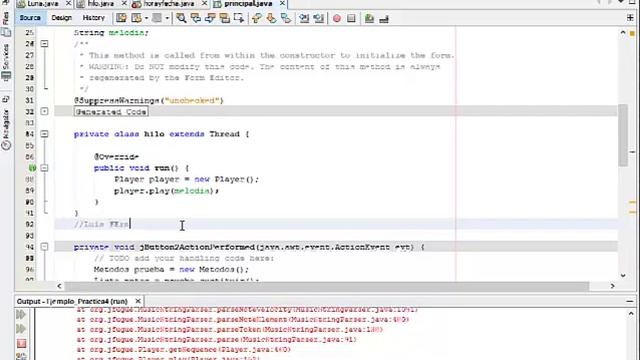Click editor scroll up arrow

[x=623, y=32]
